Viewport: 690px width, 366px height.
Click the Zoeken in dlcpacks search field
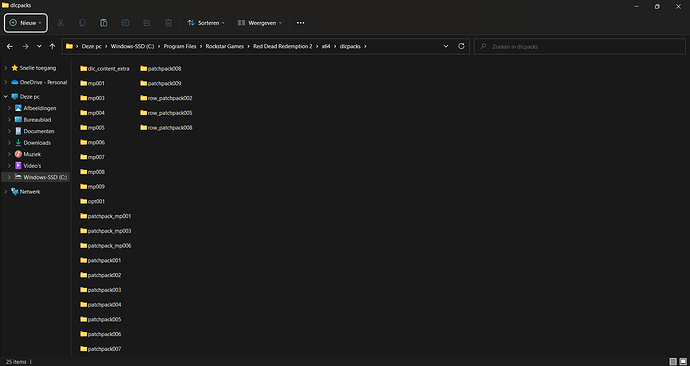coord(580,46)
